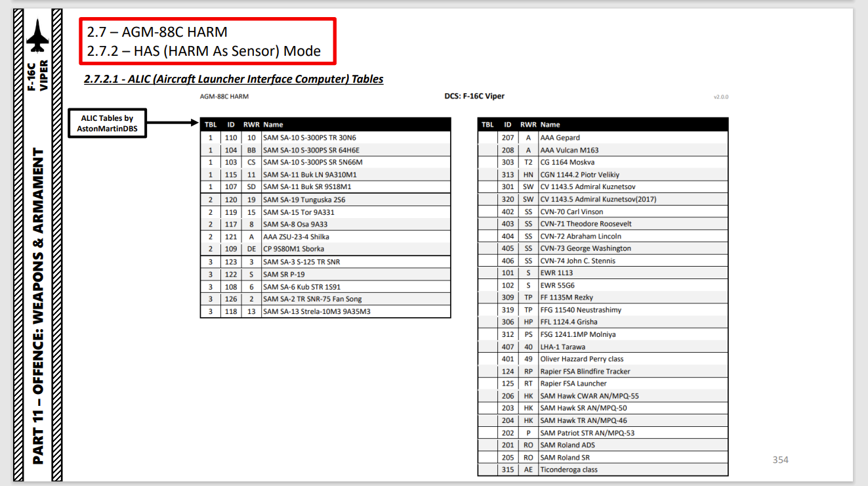
Task: Select 'SAM SA-10 S-300PS TR 30N6' row
Action: coord(325,138)
